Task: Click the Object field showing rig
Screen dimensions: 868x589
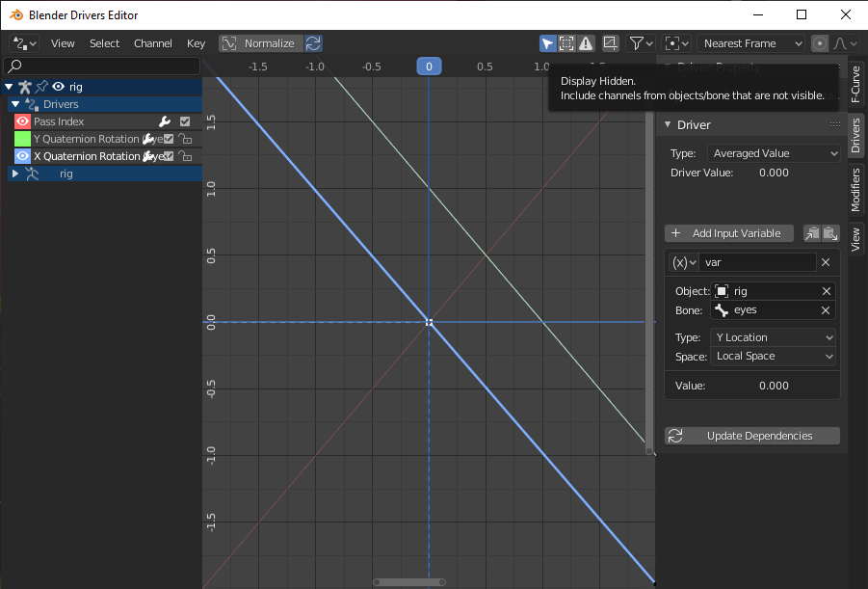Action: tap(766, 291)
